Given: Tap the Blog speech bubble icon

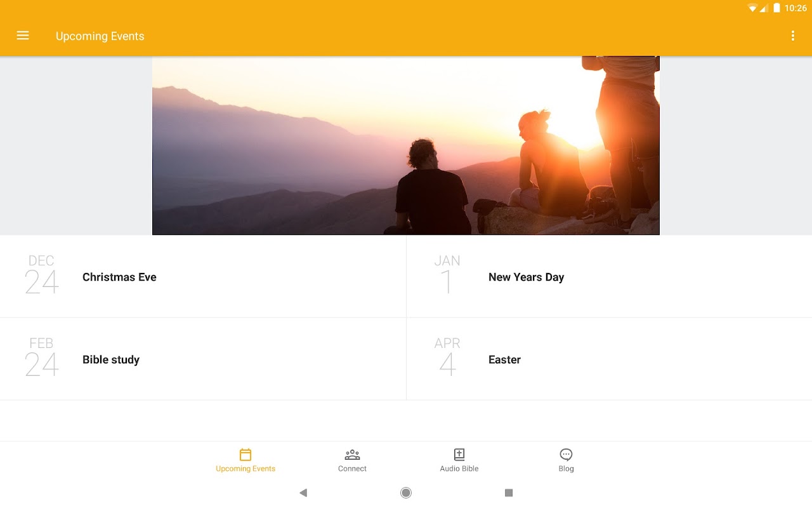Looking at the screenshot, I should [x=566, y=455].
